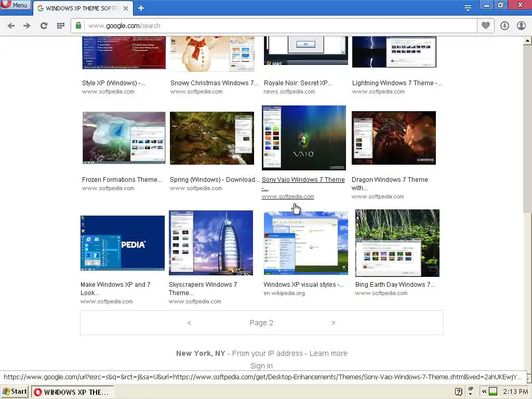Click Windows XP visual styles title link
532x399 pixels.
304,285
